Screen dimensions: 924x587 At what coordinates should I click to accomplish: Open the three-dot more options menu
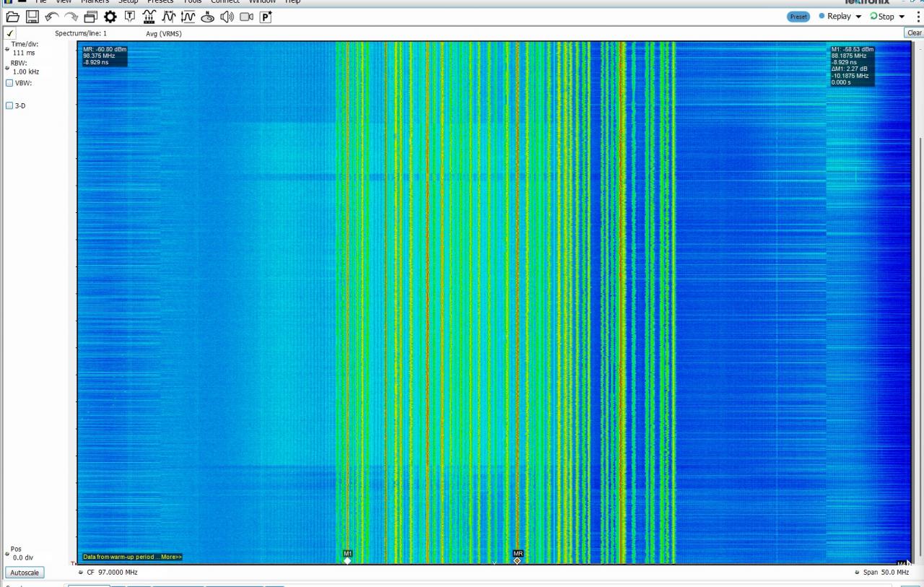tap(918, 17)
